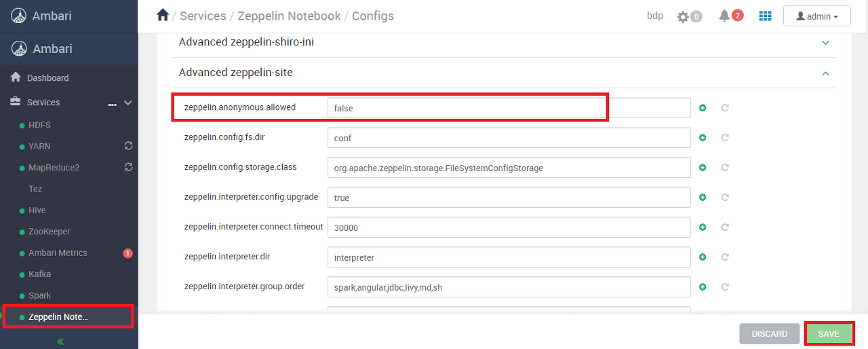Edit zeppelin.anonymous.allowed value field
The width and height of the screenshot is (868, 349).
pyautogui.click(x=509, y=108)
